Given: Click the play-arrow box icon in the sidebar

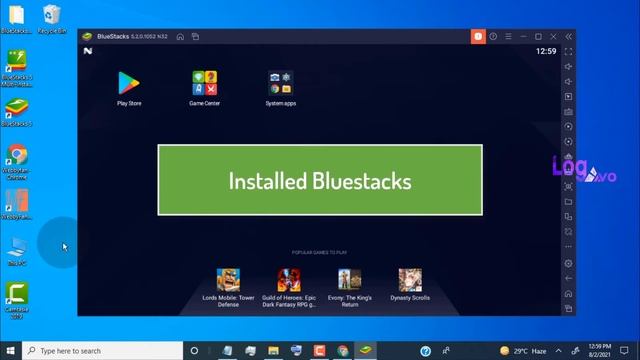Looking at the screenshot, I should (x=568, y=97).
